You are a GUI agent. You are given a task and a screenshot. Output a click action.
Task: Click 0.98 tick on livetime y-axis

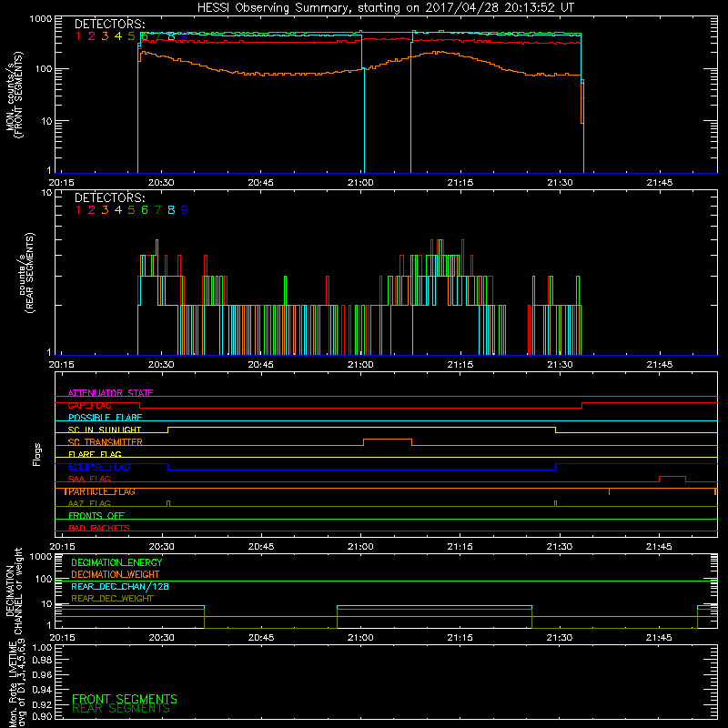(42, 660)
